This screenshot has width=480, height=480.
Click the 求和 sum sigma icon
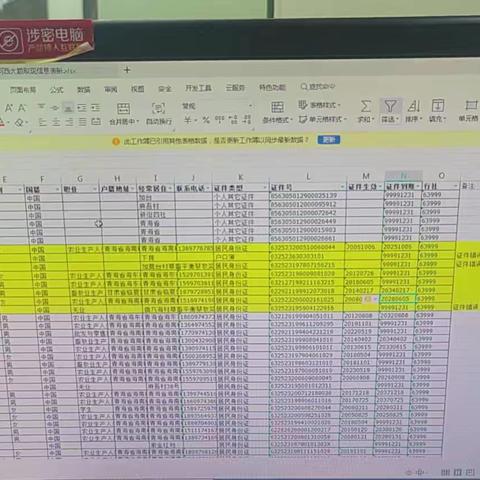tap(366, 106)
